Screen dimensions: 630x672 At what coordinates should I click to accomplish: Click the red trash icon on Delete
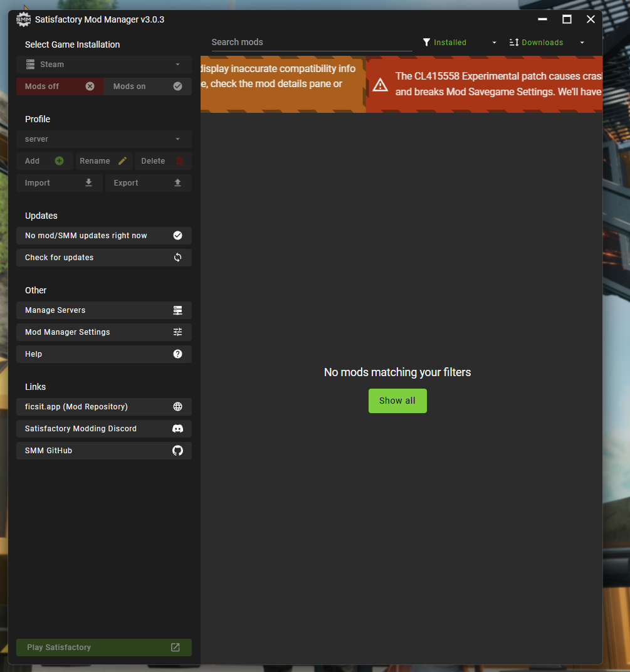point(179,160)
